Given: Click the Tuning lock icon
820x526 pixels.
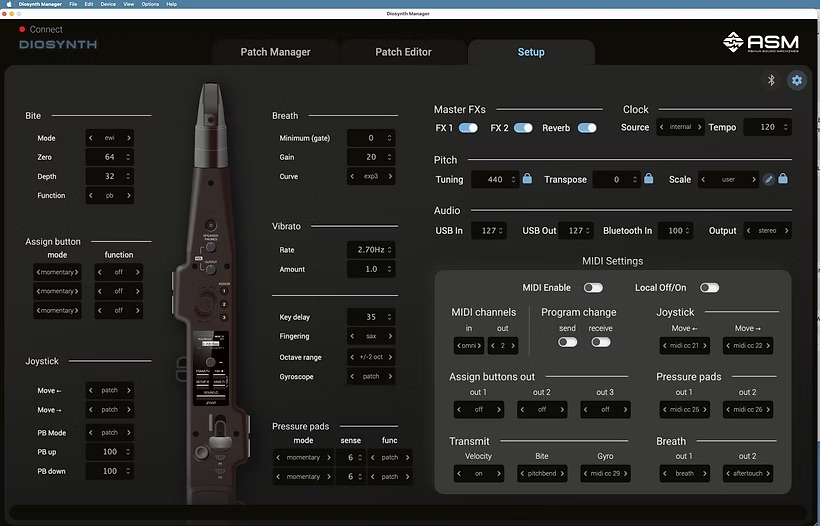Looking at the screenshot, I should (527, 179).
